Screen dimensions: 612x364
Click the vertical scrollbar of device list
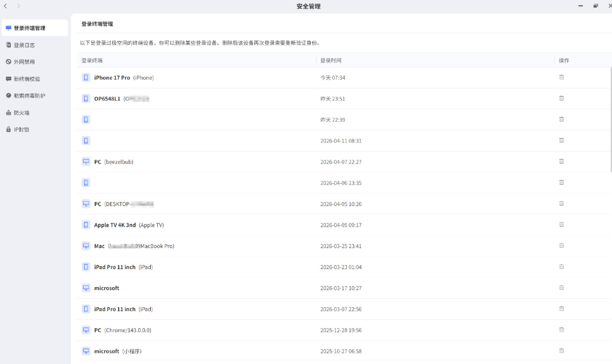611,119
